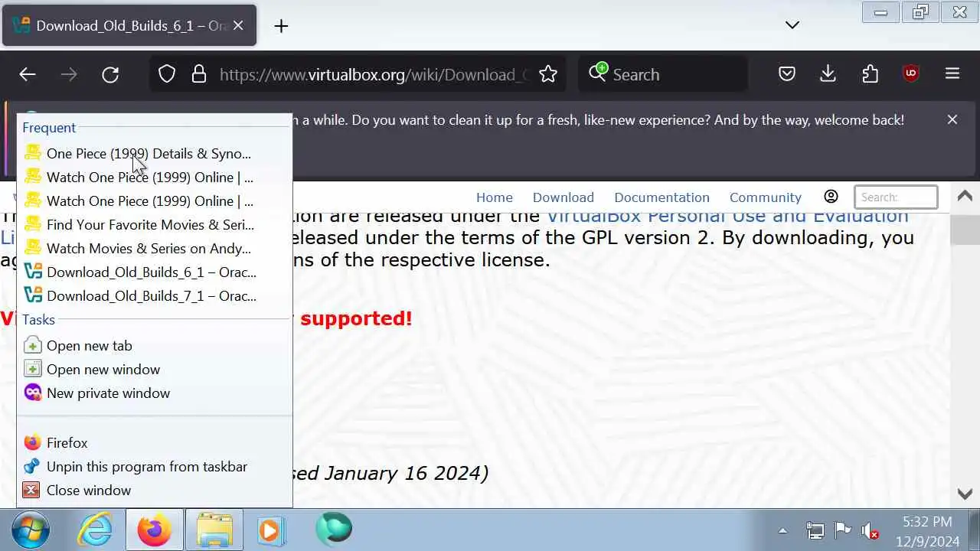Screen dimensions: 980x551
Task: Unpin this program from taskbar
Action: (154, 467)
